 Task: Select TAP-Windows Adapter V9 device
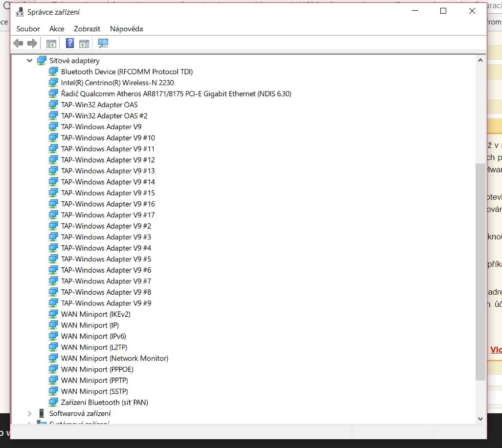click(x=101, y=127)
